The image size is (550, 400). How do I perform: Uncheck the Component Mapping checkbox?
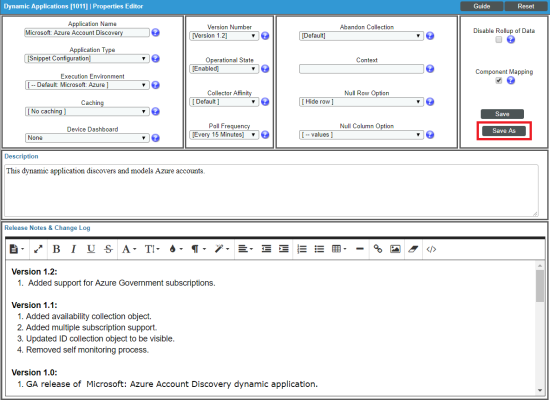click(x=498, y=81)
